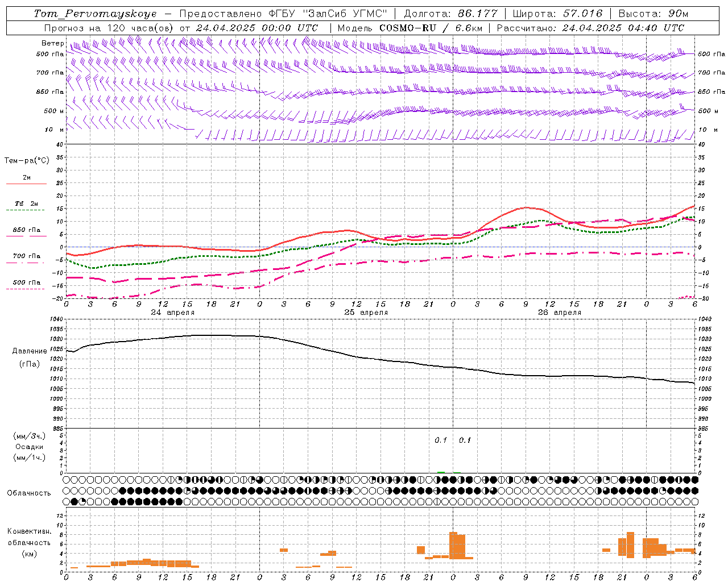Screen dimensions: 728x582
Task: Click the 2м temperature legend entry
Action: tap(27, 177)
